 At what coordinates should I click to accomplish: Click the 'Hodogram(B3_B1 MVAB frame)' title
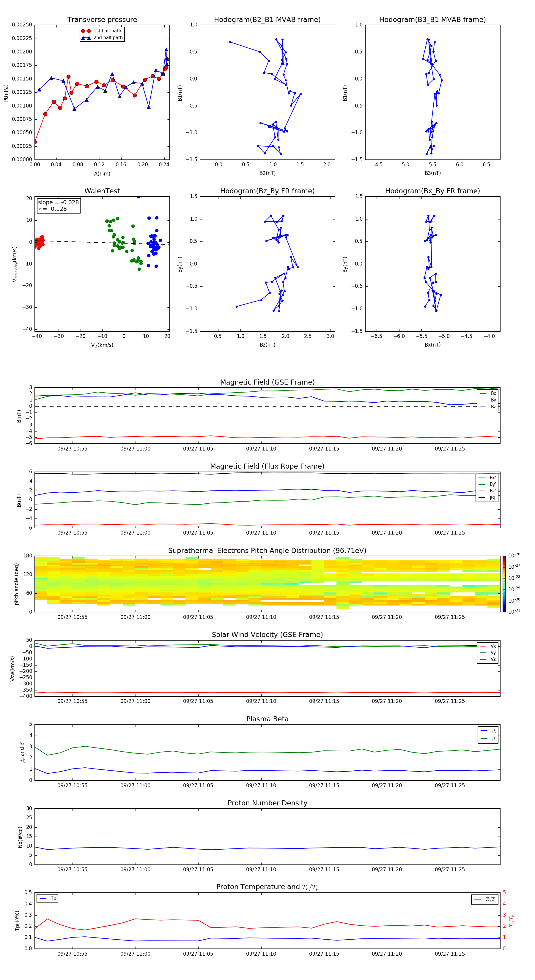432,20
